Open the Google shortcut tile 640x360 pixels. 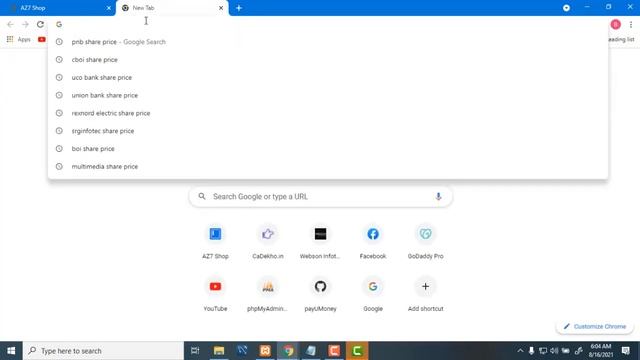pos(373,294)
